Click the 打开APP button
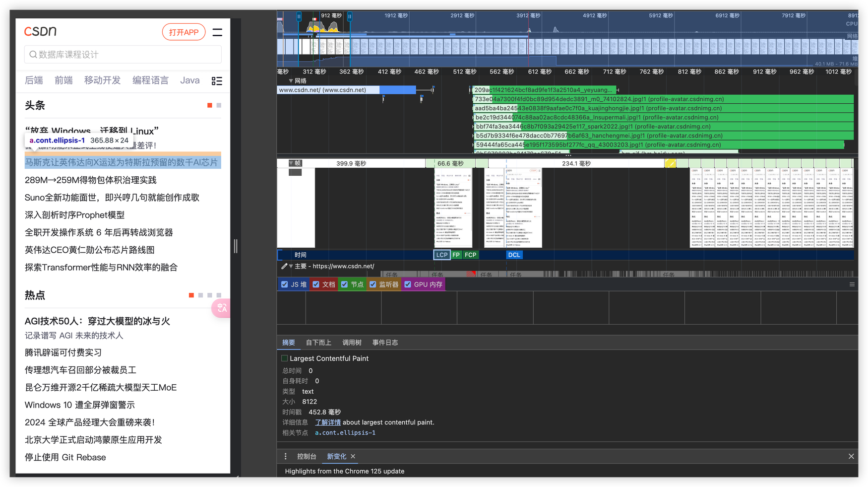868x487 pixels. click(184, 32)
